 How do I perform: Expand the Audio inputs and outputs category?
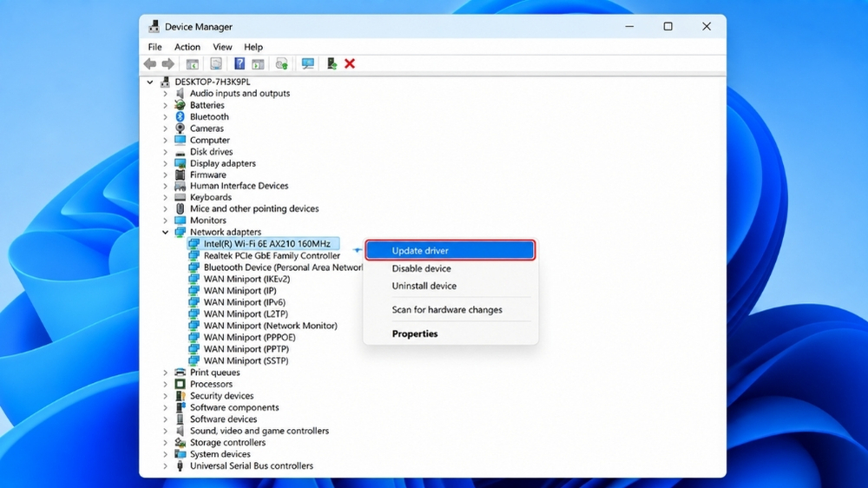165,93
